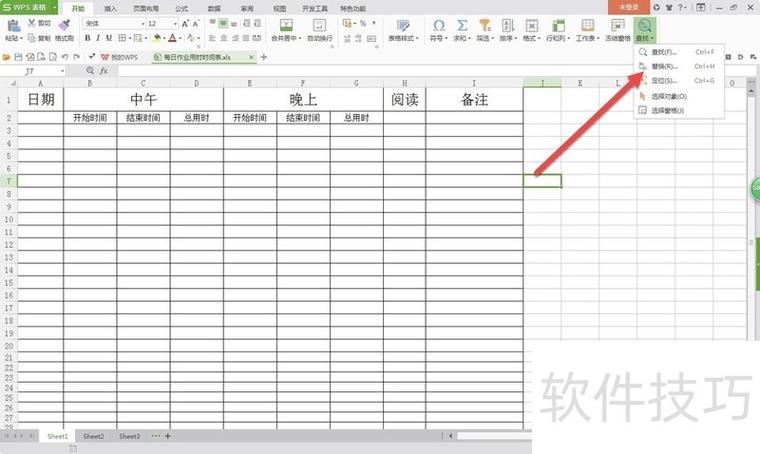Click the fx insert function icon
Viewport: 760px width, 454px height.
pyautogui.click(x=104, y=71)
